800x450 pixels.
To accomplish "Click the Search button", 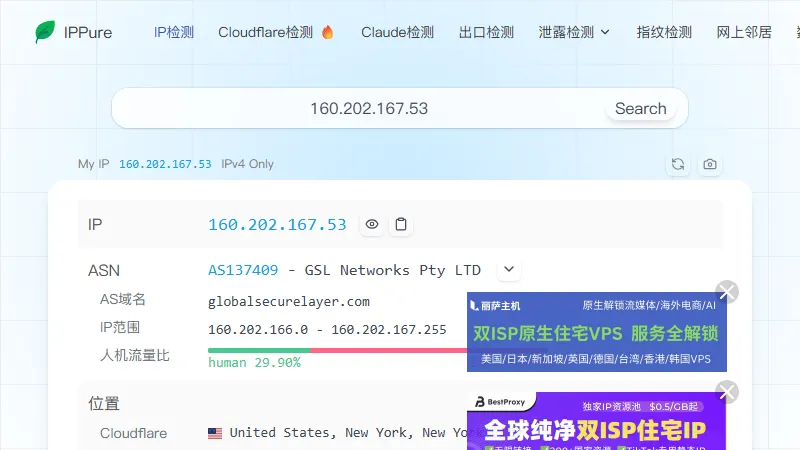I will tap(640, 108).
